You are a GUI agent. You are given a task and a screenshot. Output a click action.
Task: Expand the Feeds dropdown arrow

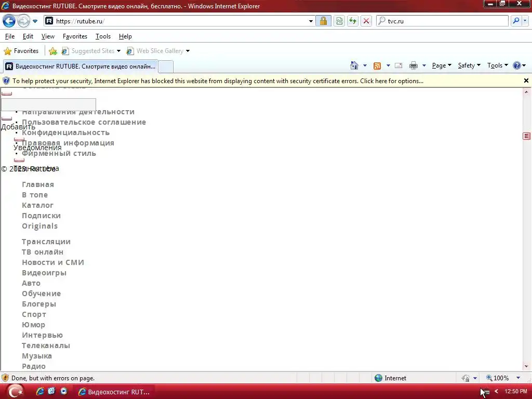point(388,65)
